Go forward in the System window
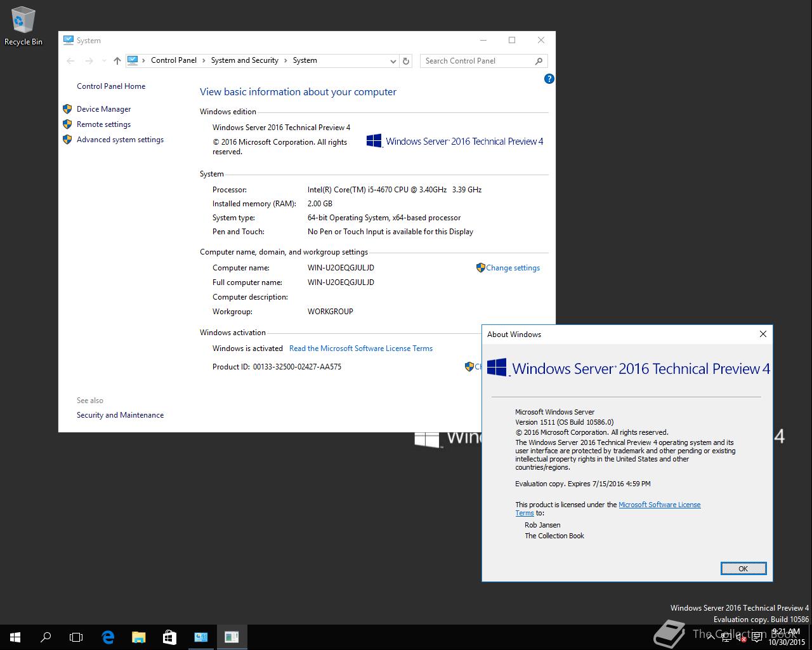The image size is (812, 650). 89,61
